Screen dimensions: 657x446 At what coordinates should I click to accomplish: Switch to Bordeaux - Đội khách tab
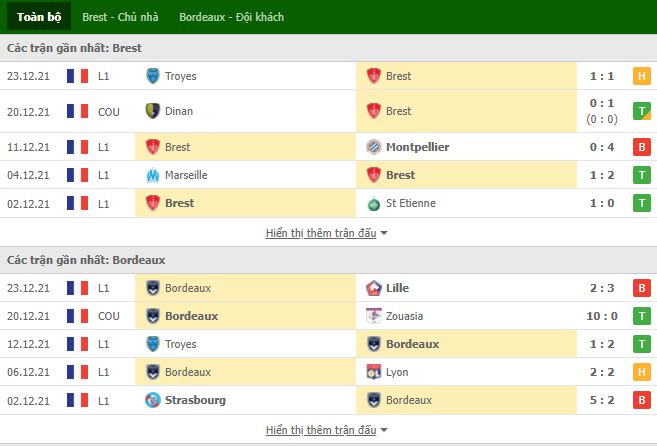[x=232, y=17]
